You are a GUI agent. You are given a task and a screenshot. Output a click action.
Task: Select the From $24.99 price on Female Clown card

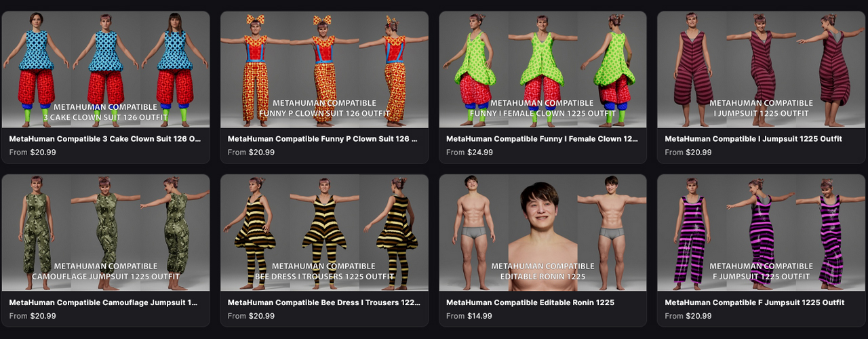pos(469,153)
